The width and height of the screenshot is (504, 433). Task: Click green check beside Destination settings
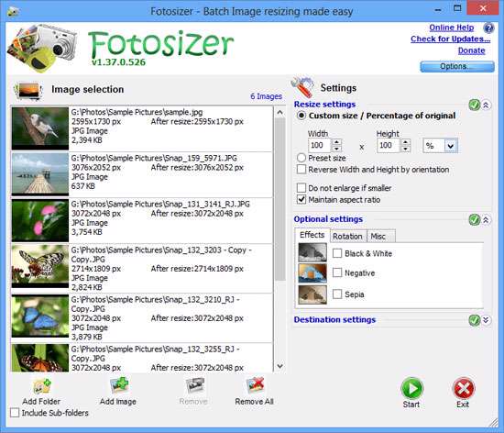point(475,320)
